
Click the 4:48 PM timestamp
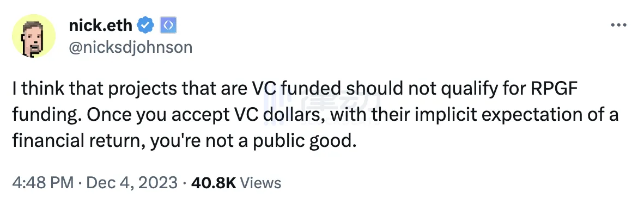click(43, 182)
